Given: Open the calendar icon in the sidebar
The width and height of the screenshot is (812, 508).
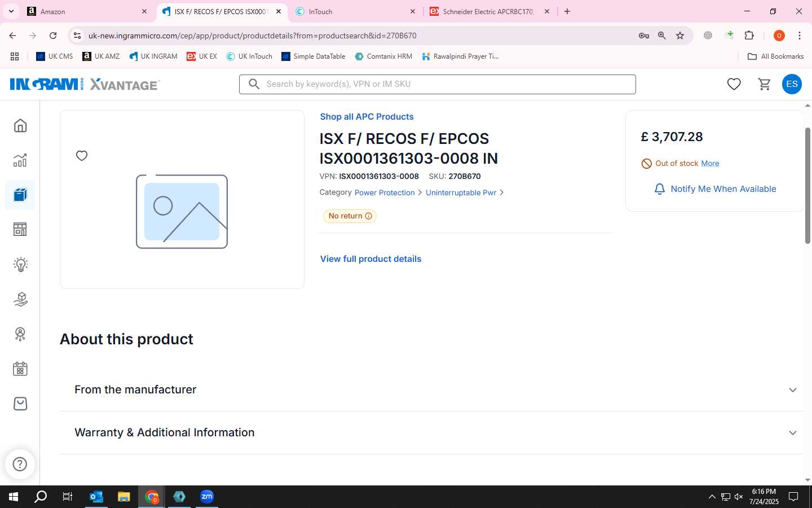Looking at the screenshot, I should 20,369.
